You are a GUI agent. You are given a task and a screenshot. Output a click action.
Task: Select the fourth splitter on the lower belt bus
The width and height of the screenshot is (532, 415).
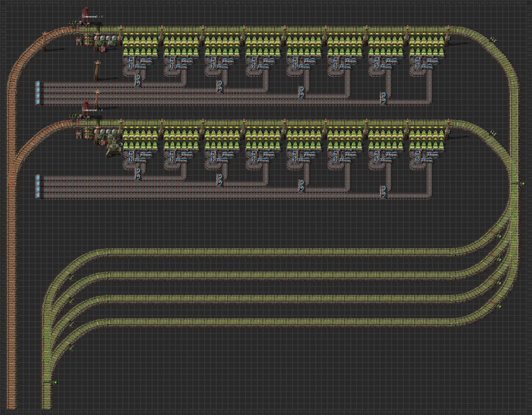point(383,192)
